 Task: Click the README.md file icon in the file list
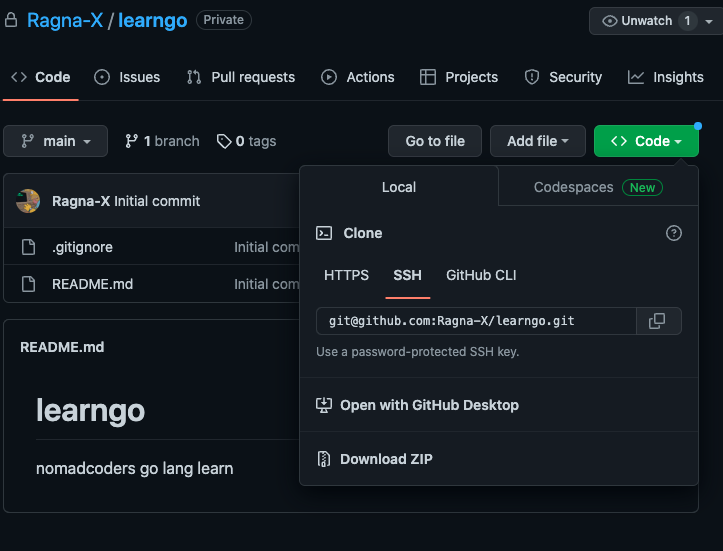[29, 284]
